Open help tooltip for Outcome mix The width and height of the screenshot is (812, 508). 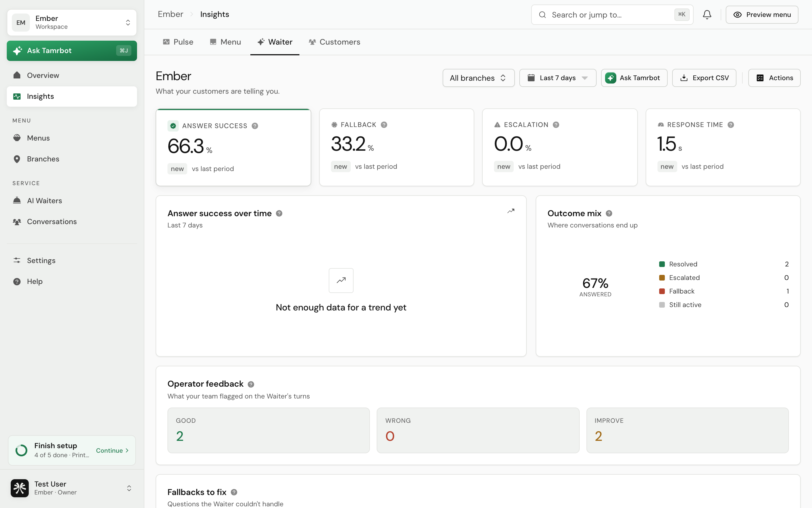tap(609, 213)
